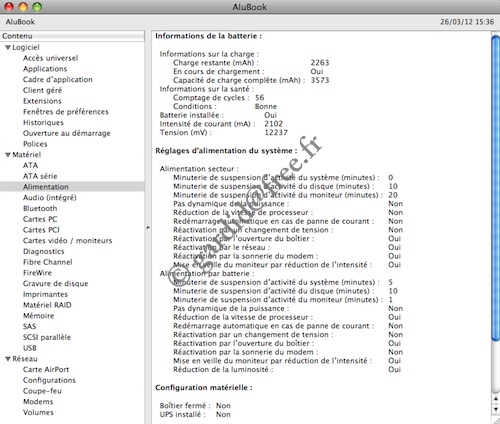This screenshot has width=500, height=424.
Task: Select Cartes PCI entry
Action: point(41,230)
